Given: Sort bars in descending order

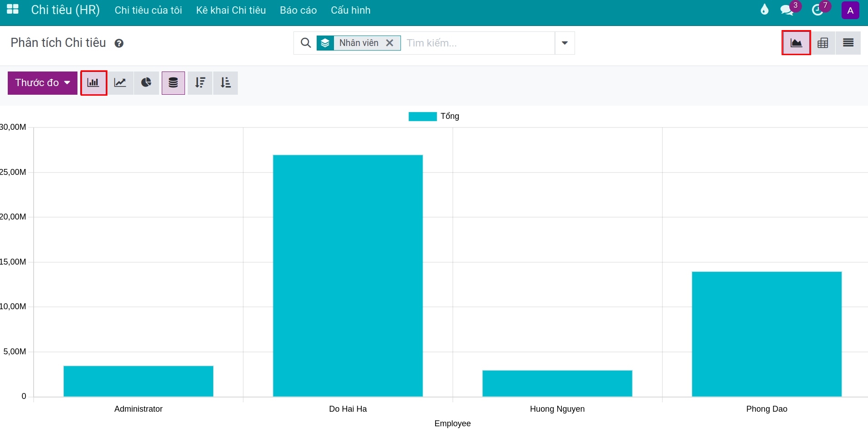Looking at the screenshot, I should coord(200,83).
